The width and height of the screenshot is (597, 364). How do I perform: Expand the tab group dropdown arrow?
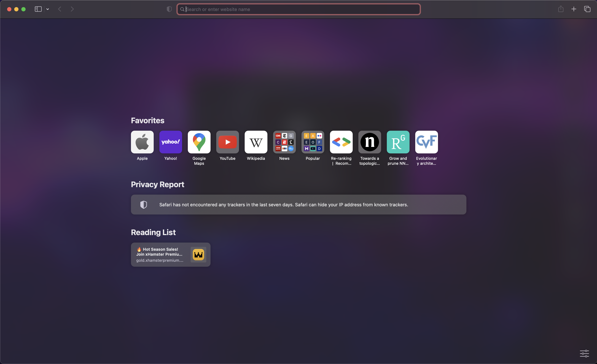[48, 9]
